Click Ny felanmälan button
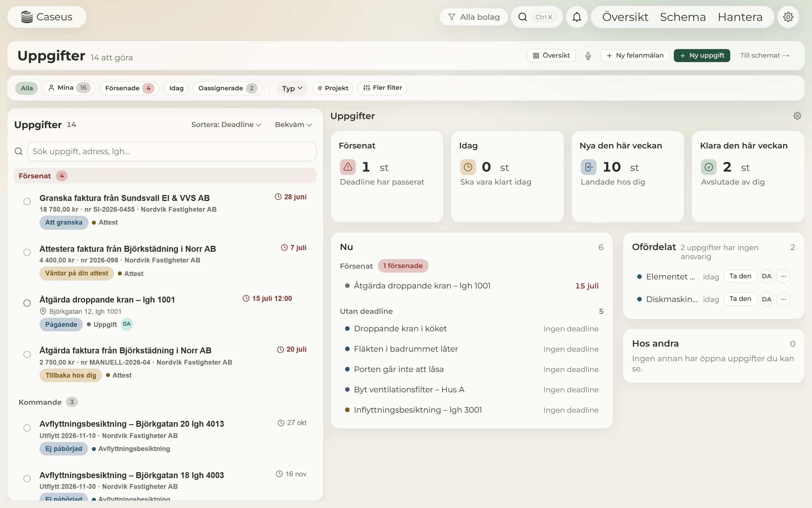Viewport: 812px width, 508px height. pos(634,56)
